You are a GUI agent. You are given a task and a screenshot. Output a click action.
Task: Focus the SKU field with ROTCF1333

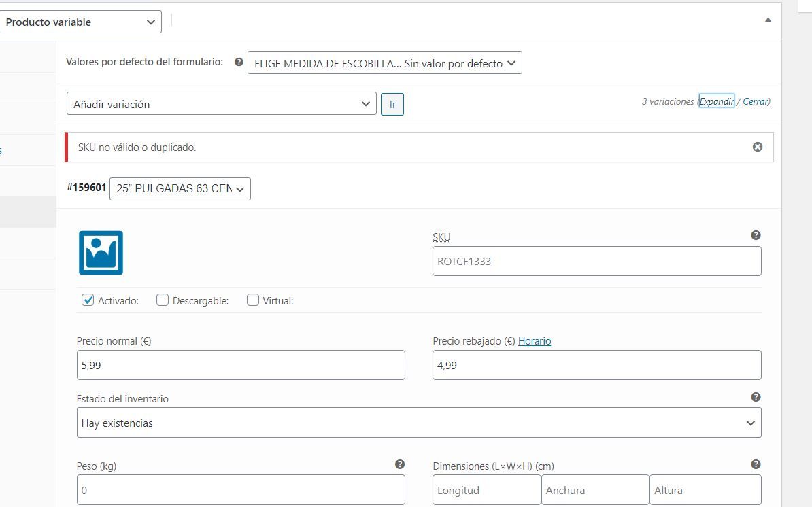(x=596, y=261)
